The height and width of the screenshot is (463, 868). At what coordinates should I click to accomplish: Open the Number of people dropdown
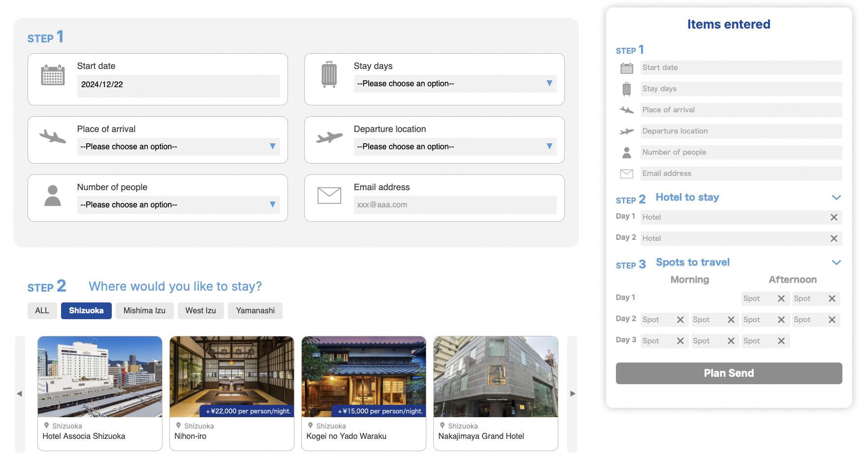[x=179, y=205]
